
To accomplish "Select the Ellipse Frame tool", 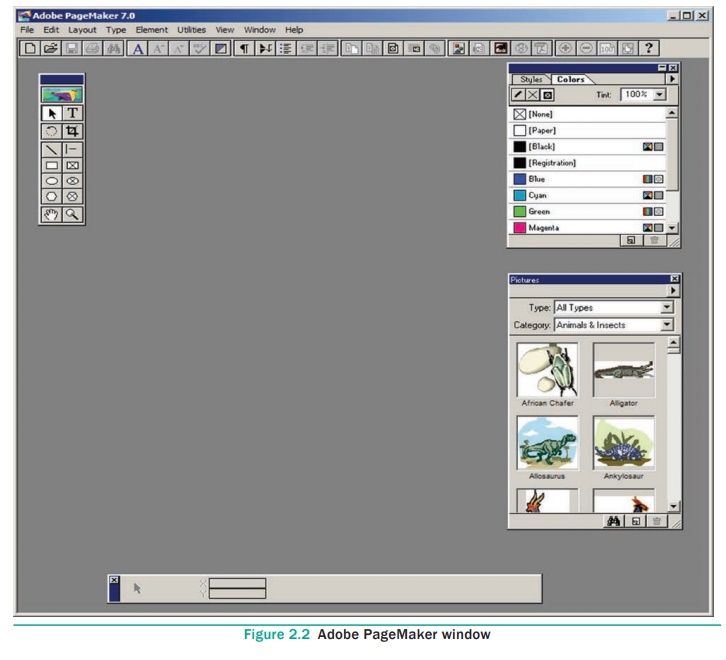I will 72,181.
